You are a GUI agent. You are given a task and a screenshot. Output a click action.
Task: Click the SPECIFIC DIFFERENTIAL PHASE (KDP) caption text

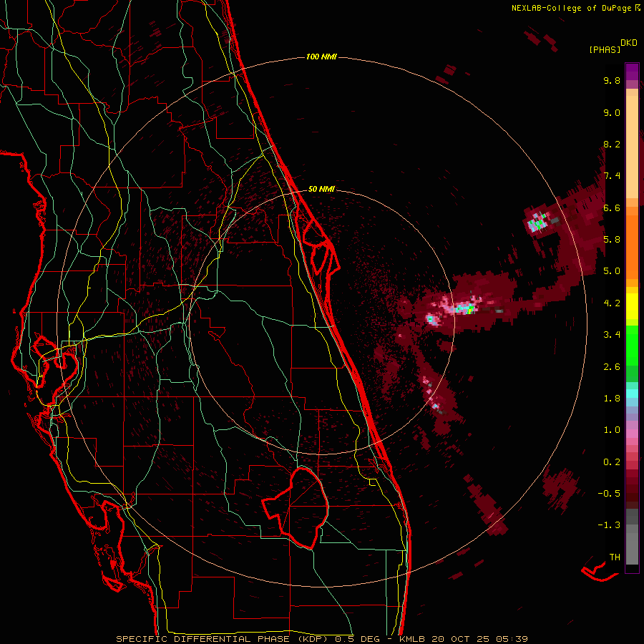point(223,639)
